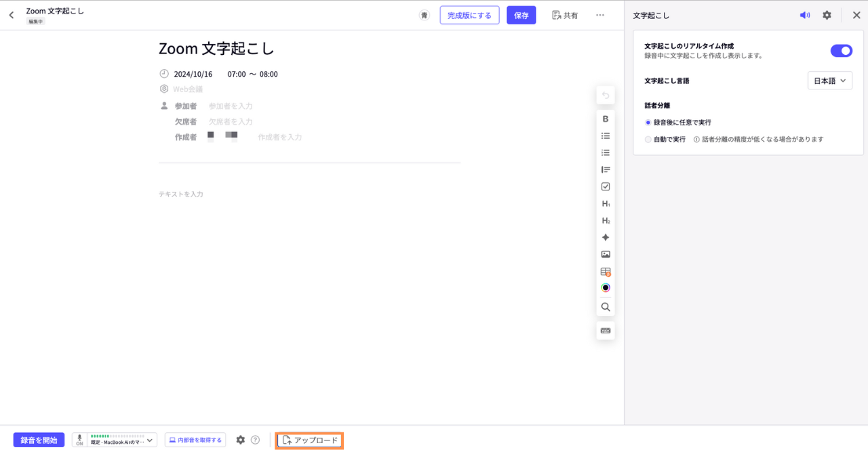Screen dimensions: 868x454
Task: Select 録音後に任意で実行 radio option
Action: (648, 123)
